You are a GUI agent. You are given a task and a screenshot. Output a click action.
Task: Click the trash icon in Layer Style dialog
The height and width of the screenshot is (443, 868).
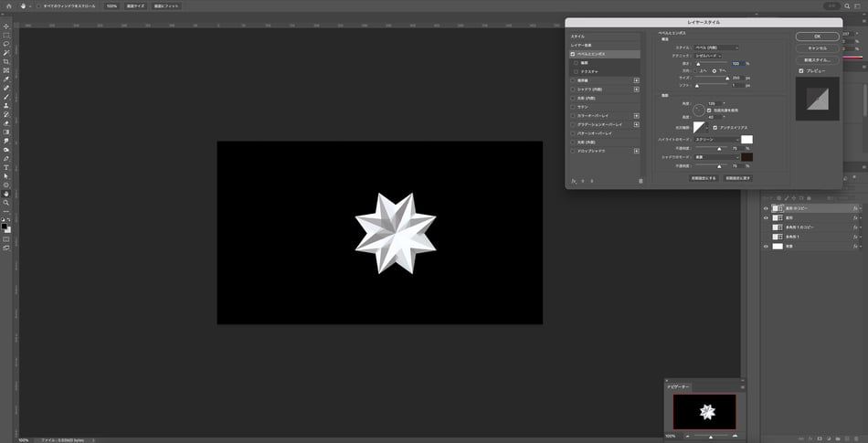click(x=640, y=181)
